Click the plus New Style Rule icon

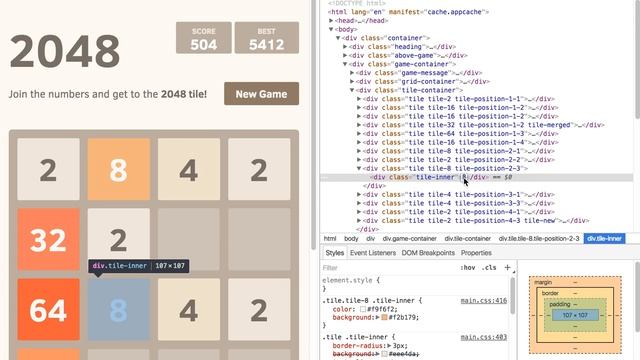[507, 267]
